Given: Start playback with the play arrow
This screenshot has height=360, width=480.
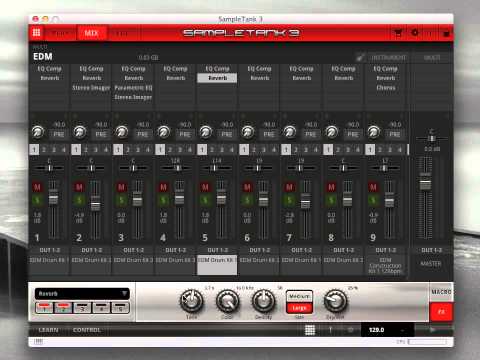Looking at the screenshot, I should pyautogui.click(x=432, y=330).
